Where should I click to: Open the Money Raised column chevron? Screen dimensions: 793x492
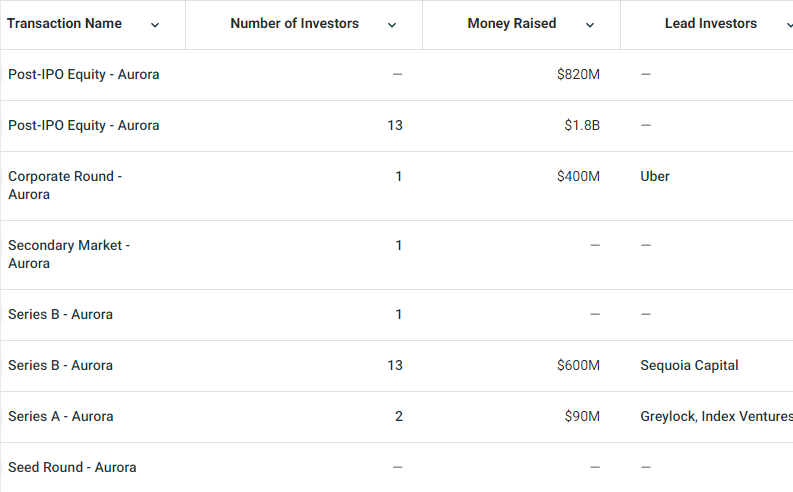point(590,25)
